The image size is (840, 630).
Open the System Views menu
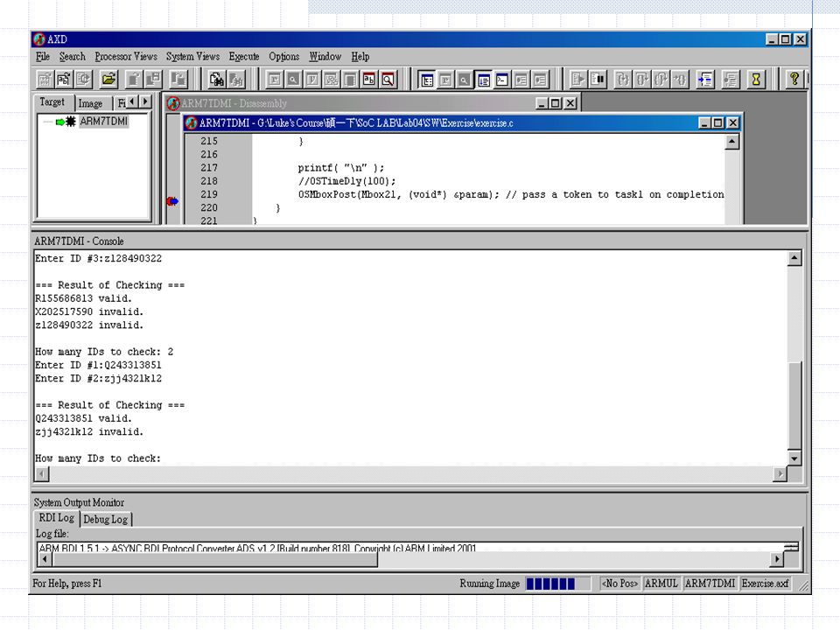pos(192,57)
